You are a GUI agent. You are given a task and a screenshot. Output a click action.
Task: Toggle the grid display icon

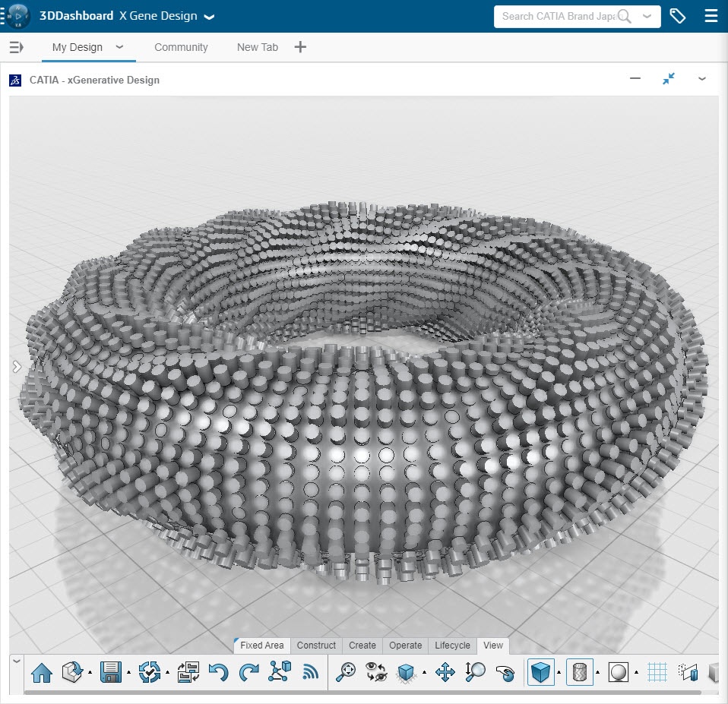coord(657,672)
